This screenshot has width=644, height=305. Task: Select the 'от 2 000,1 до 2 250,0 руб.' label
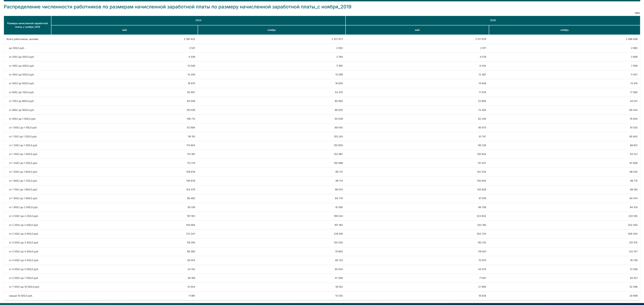[24, 216]
